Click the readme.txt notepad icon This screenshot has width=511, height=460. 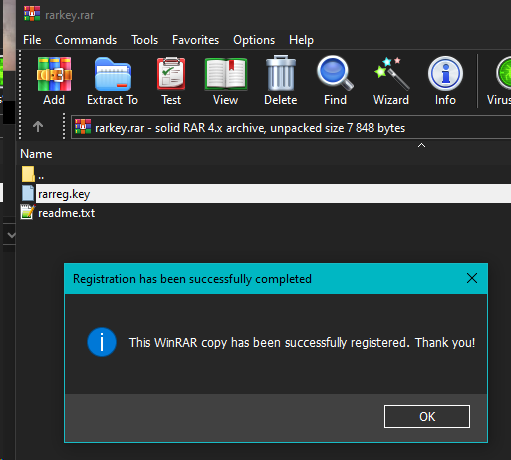point(28,212)
